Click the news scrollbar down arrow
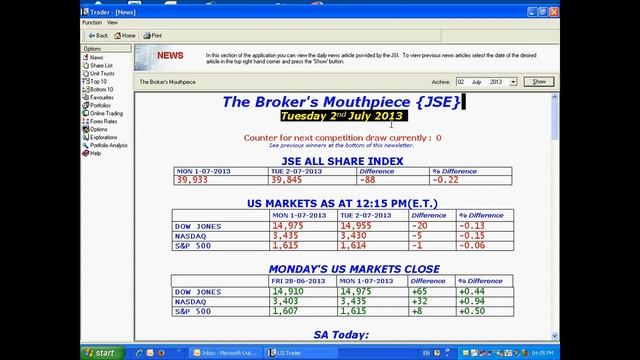640x360 pixels. pyautogui.click(x=554, y=336)
